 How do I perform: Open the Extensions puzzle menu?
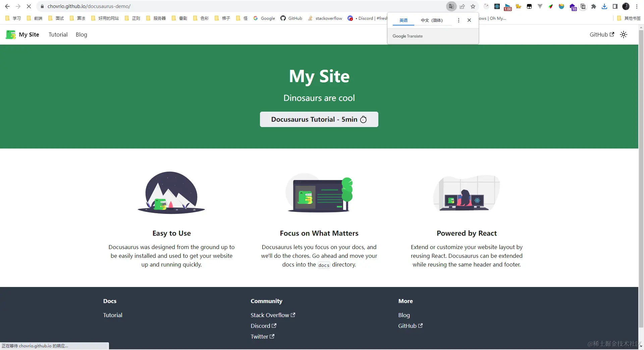coord(594,6)
